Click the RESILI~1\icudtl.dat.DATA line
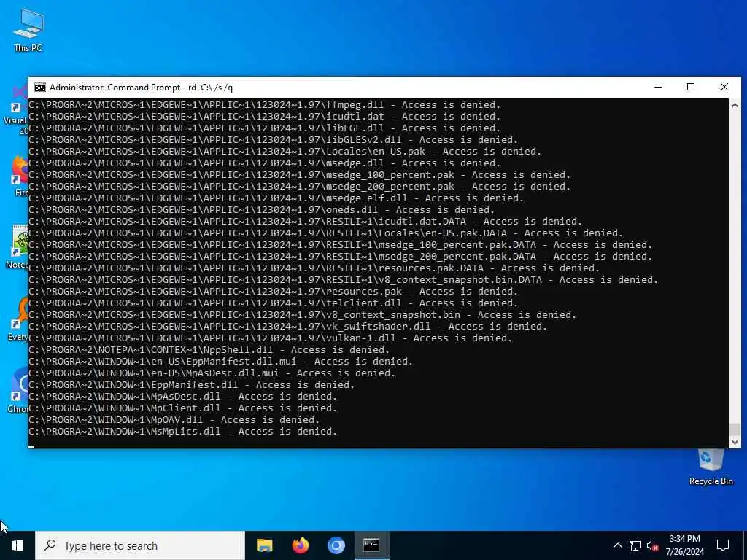 (x=306, y=222)
